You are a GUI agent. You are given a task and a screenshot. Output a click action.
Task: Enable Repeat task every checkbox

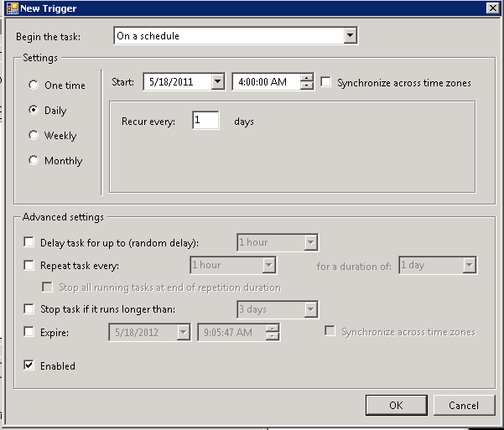click(29, 266)
